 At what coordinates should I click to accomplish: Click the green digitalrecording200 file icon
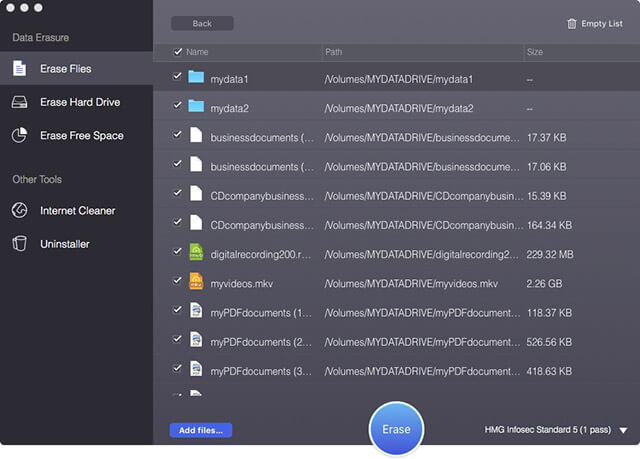(x=196, y=252)
